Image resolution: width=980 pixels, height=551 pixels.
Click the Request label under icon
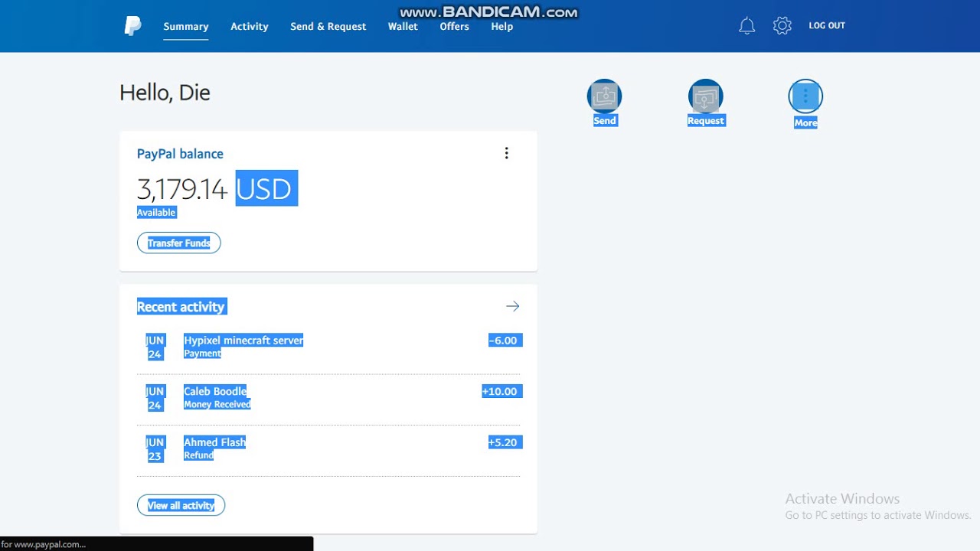(x=706, y=121)
